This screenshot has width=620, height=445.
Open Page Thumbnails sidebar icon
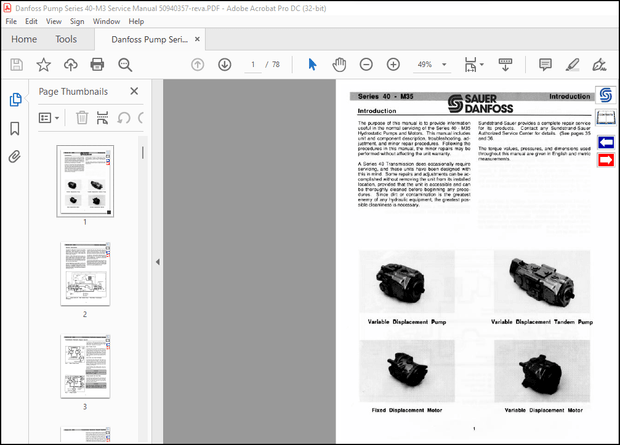coord(15,100)
